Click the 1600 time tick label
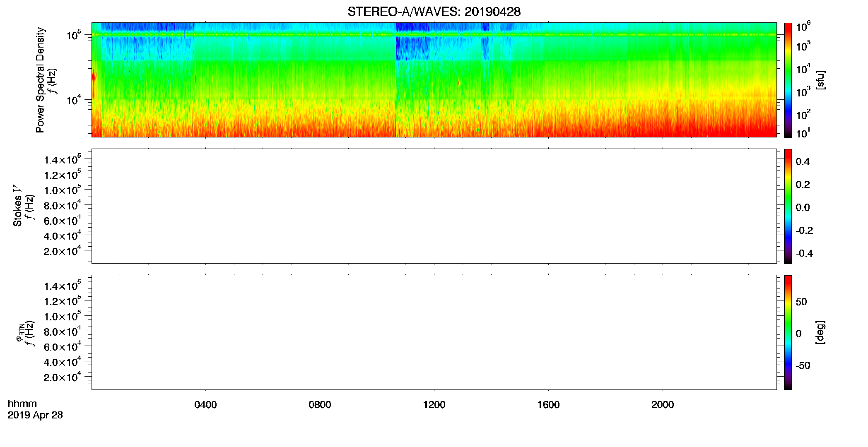 point(548,405)
